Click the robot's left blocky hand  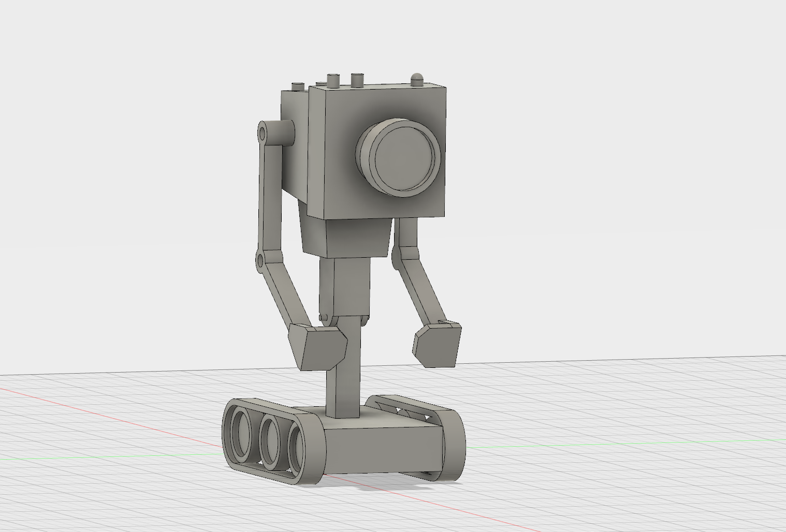[317, 347]
